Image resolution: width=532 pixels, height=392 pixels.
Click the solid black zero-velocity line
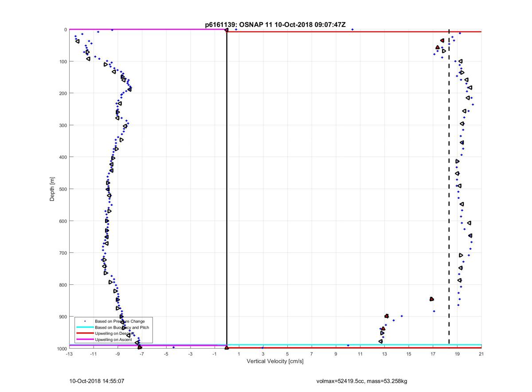pyautogui.click(x=227, y=189)
